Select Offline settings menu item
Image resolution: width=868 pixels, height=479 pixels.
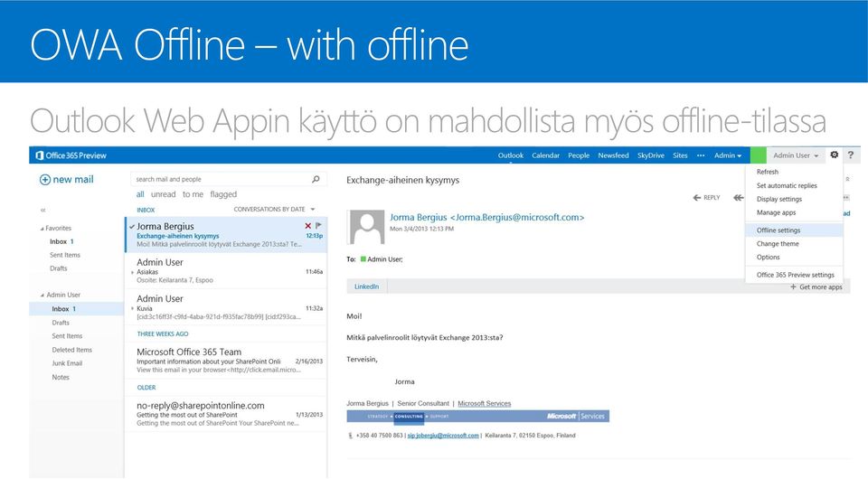pos(795,230)
